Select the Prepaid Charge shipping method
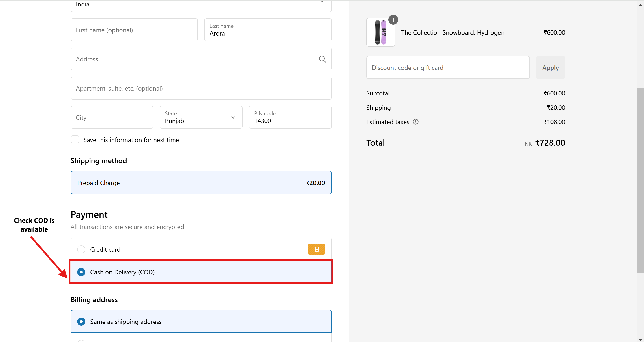 (x=201, y=183)
